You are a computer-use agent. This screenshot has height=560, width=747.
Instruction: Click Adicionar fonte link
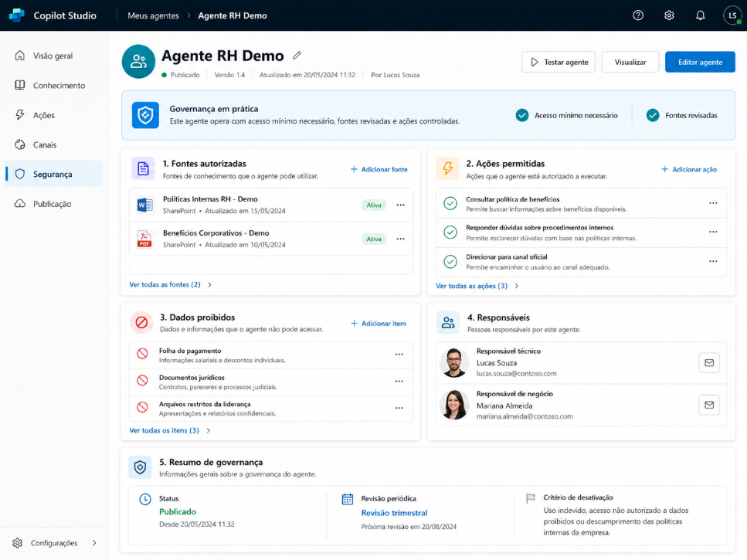379,169
